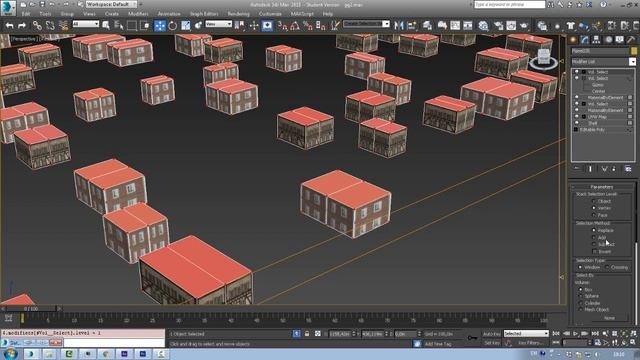Click the Redo arrow in main toolbar
The height and width of the screenshot is (360, 640).
[x=22, y=26]
